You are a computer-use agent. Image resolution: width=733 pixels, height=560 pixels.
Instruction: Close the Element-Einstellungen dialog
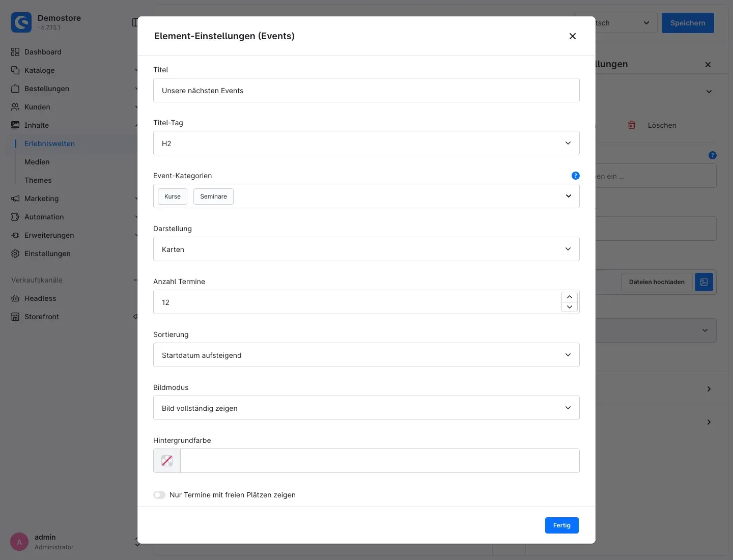573,36
